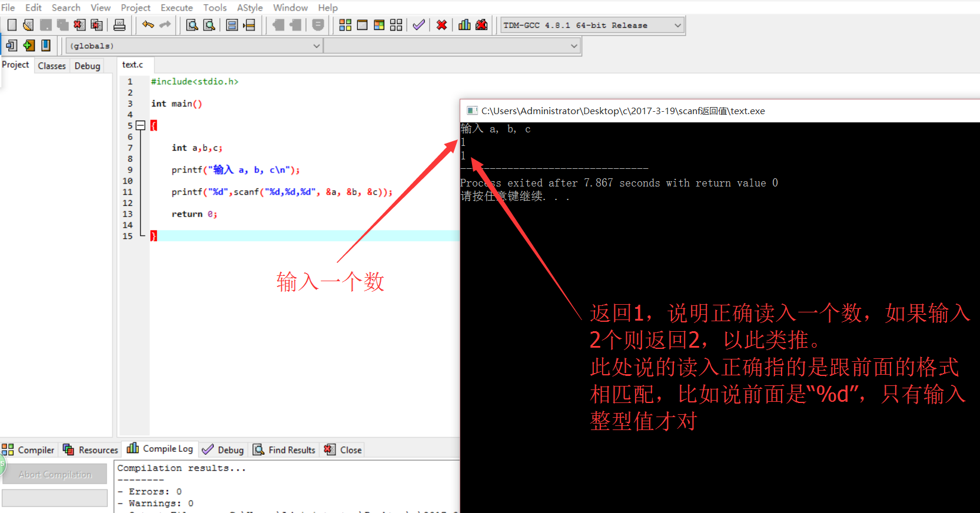Click the greyed left-arrow toolbar icon

278,25
